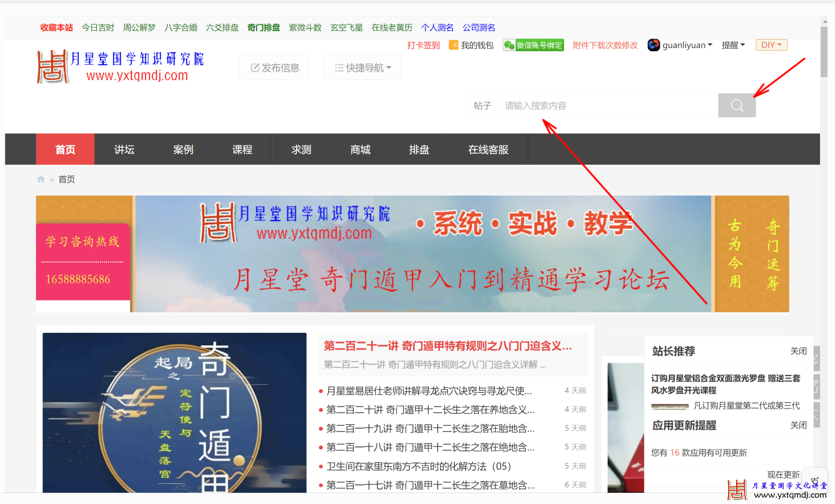Screen dimensions: 835x504
Task: Click the search content input field
Action: pos(608,105)
